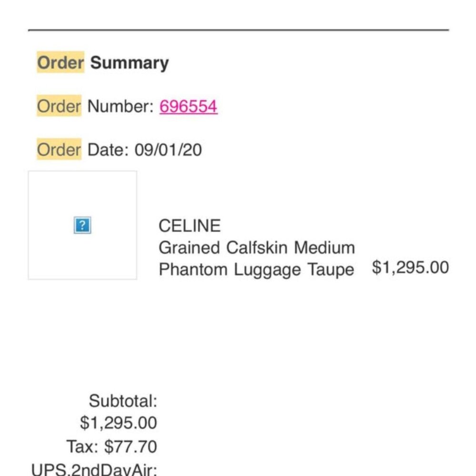Image resolution: width=476 pixels, height=476 pixels.
Task: Click the "Grained Calfskin Medium" product line
Action: point(257,248)
